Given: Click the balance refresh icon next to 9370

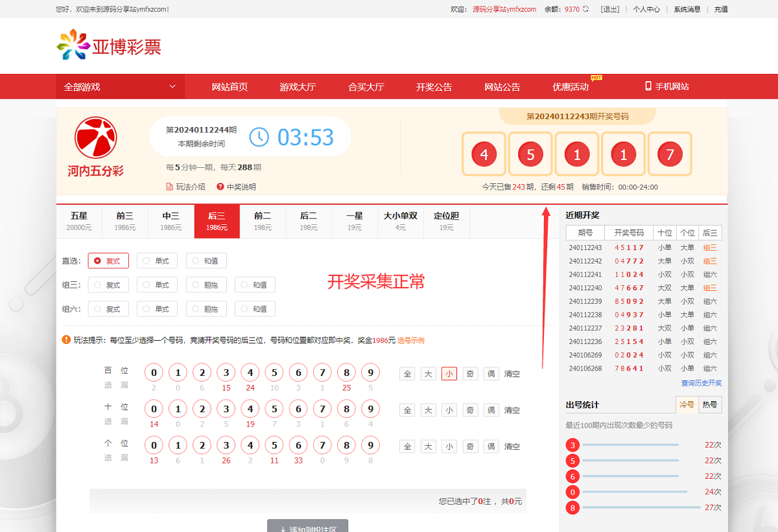Looking at the screenshot, I should 586,9.
